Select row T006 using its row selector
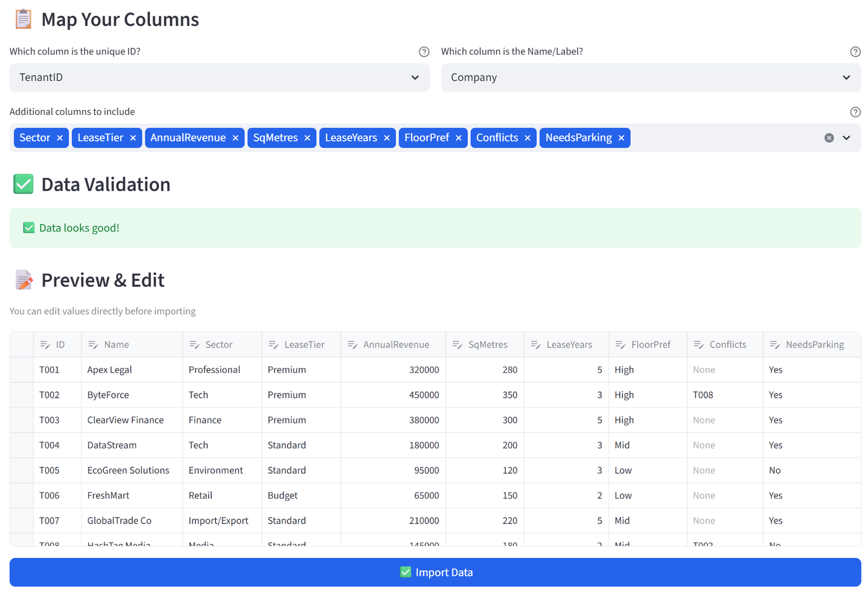Image resolution: width=868 pixels, height=592 pixels. [22, 496]
